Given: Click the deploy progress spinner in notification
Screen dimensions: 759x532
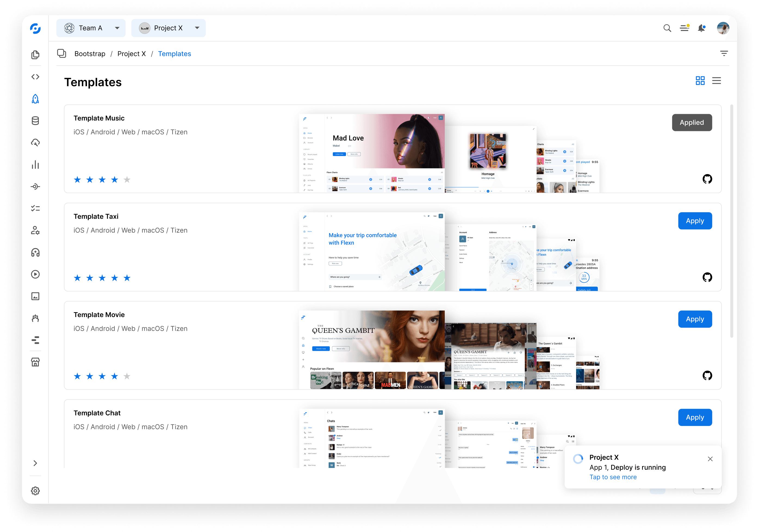Looking at the screenshot, I should coord(578,459).
